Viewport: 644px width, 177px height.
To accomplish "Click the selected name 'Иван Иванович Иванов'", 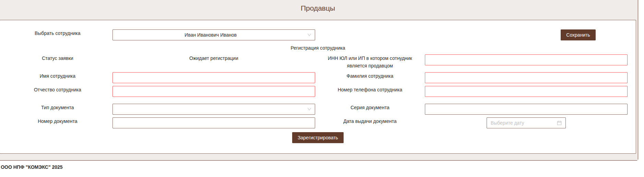I will coord(210,35).
